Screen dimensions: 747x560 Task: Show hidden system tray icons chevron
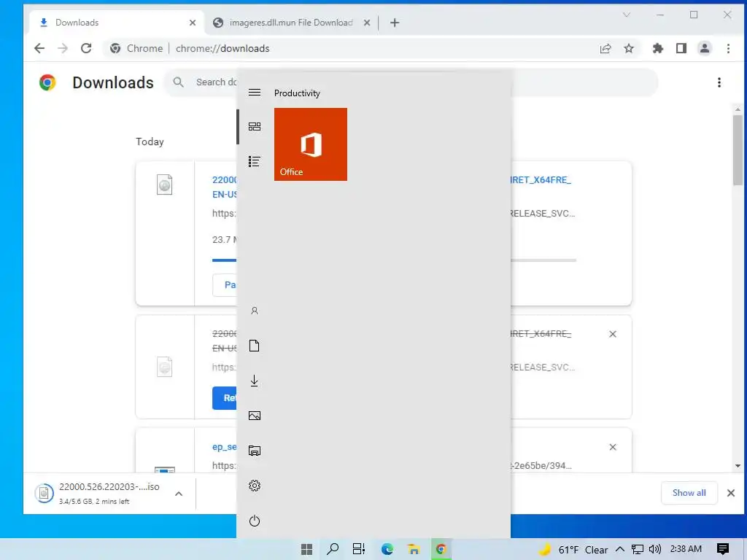coord(620,549)
